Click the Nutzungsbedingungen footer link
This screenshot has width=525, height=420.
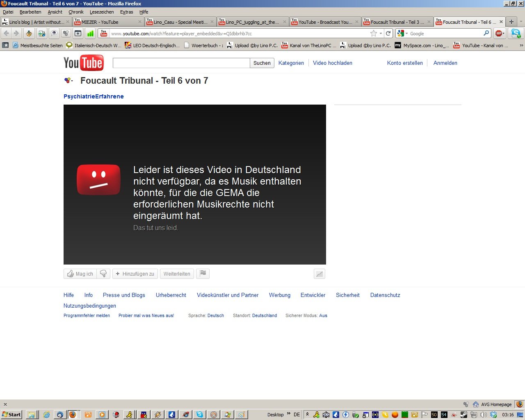[90, 306]
